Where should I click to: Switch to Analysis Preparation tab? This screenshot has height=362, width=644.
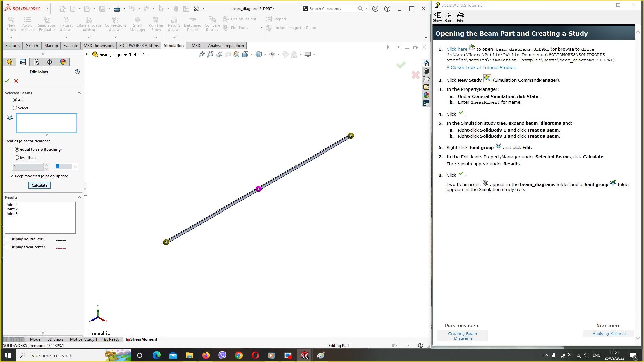pyautogui.click(x=226, y=46)
